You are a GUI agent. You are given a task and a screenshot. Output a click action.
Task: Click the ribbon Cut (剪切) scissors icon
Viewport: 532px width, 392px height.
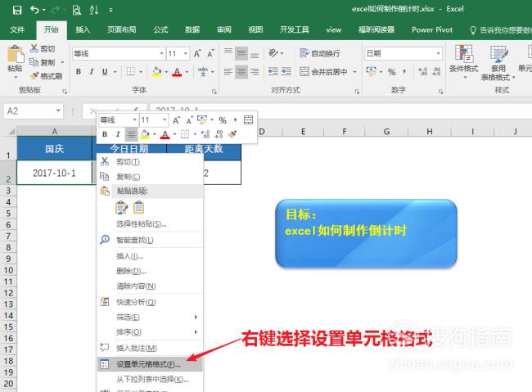pos(34,48)
